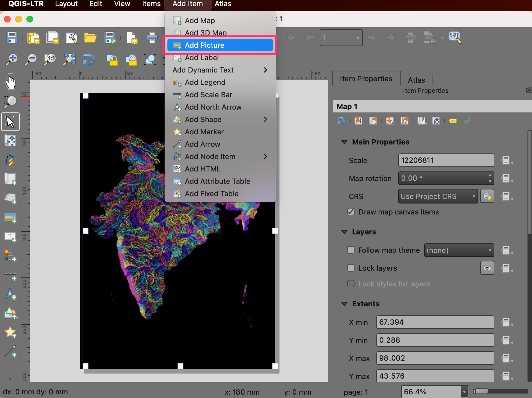The image size is (532, 398).
Task: Check the Lock layers option
Action: click(351, 268)
